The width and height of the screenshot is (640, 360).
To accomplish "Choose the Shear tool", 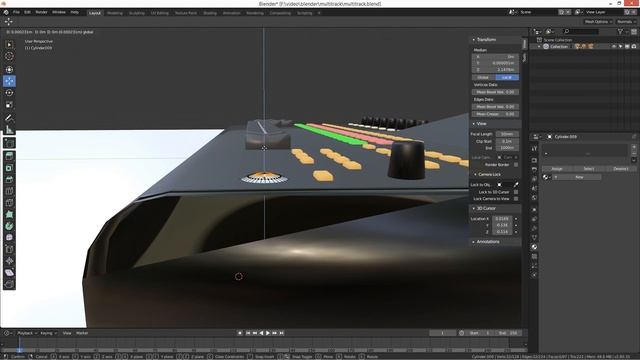I will point(9,273).
